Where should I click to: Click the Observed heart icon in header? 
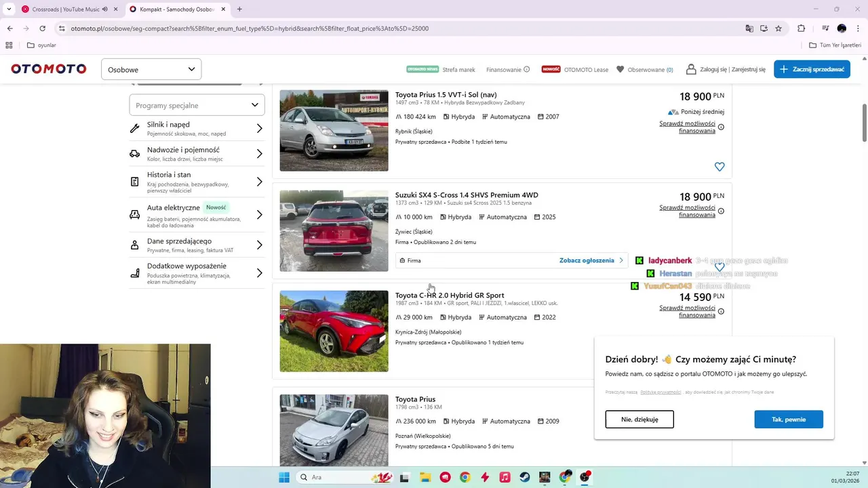pos(620,69)
